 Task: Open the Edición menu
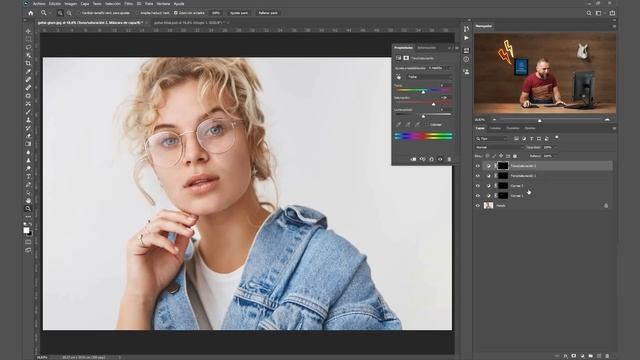[55, 4]
